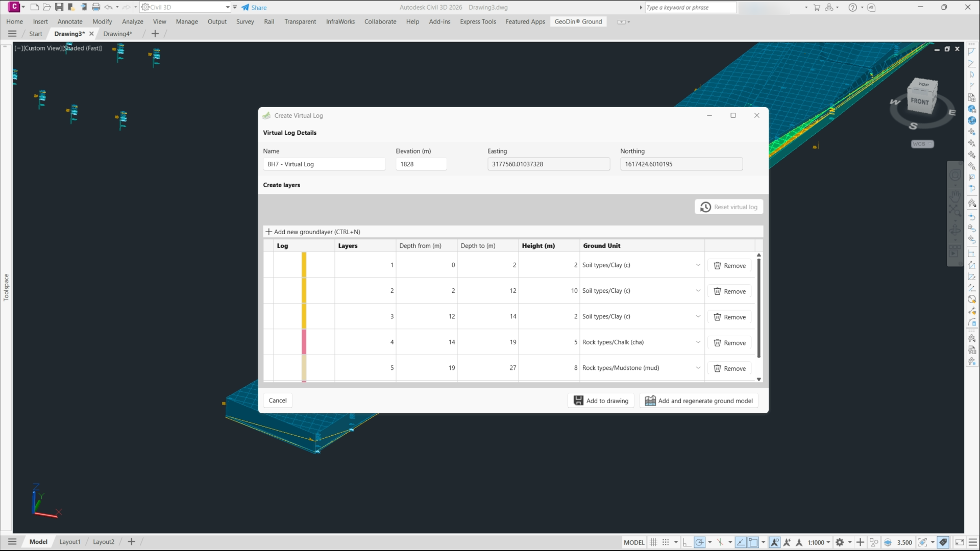This screenshot has width=980, height=551.
Task: Open the Civil 3D workspace dropdown
Action: point(228,7)
